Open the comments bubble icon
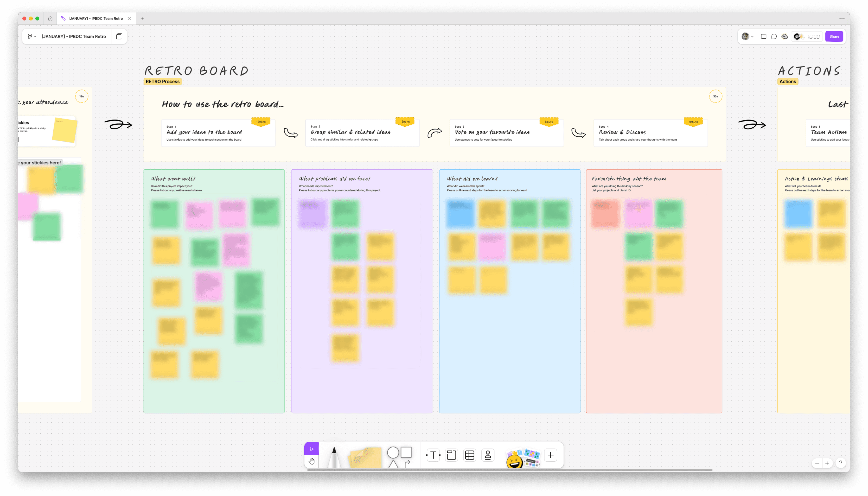The image size is (868, 496). point(774,36)
